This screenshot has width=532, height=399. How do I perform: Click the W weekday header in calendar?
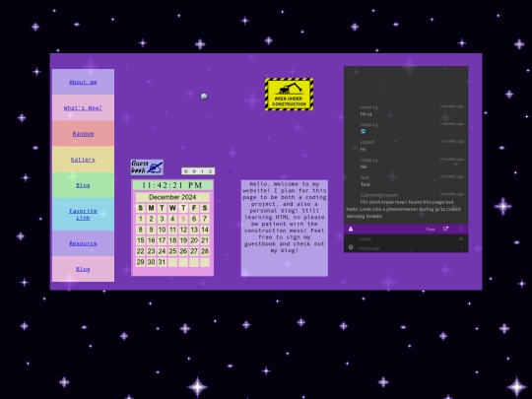point(172,208)
